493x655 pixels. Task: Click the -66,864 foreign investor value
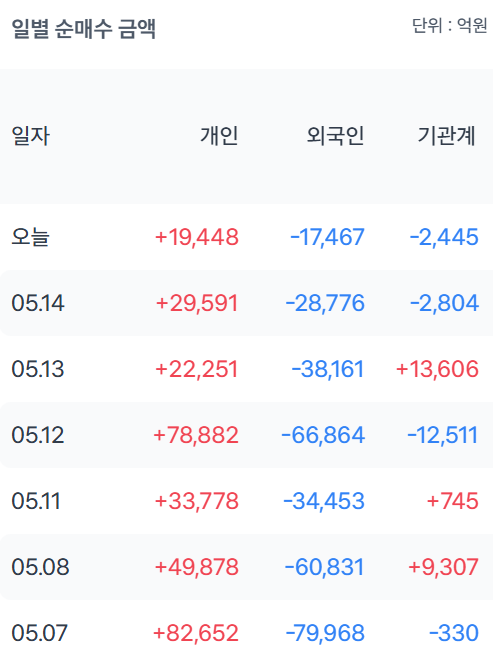323,435
